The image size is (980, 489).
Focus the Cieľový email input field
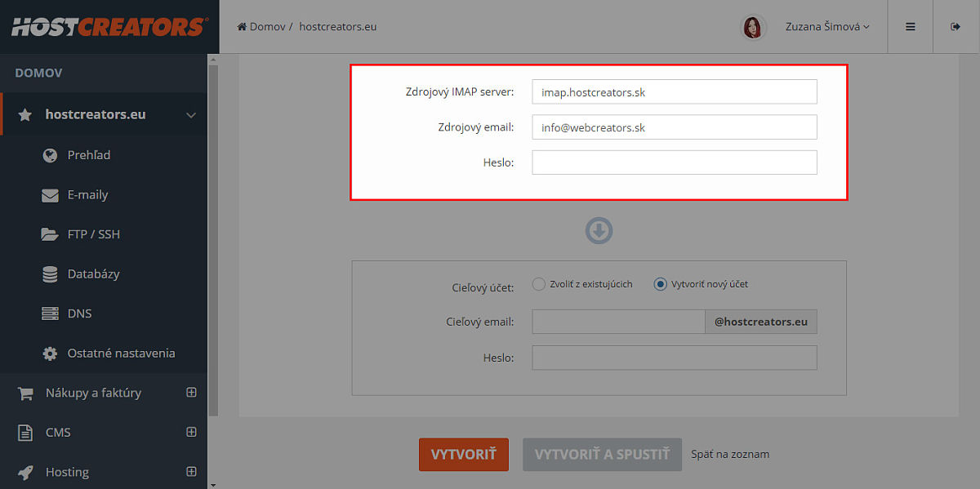[619, 322]
